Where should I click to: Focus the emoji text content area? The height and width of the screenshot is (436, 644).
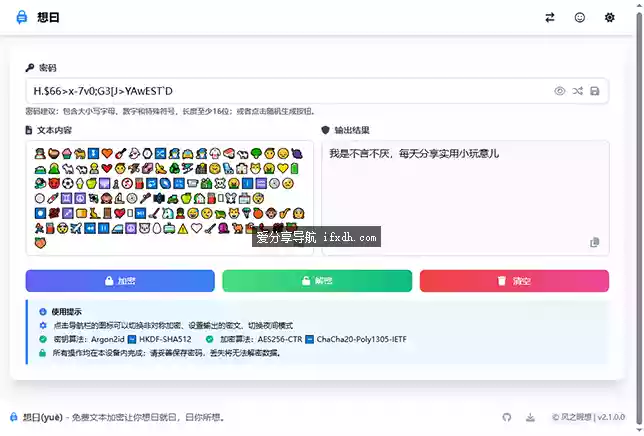170,198
